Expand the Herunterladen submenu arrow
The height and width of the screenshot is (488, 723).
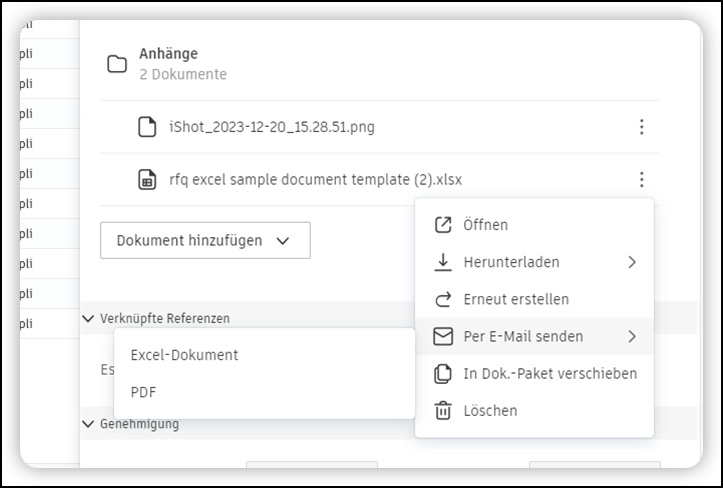tap(631, 262)
